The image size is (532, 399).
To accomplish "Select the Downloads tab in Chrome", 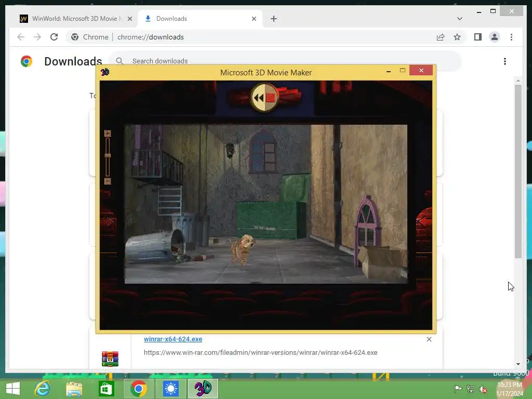I will click(x=200, y=19).
